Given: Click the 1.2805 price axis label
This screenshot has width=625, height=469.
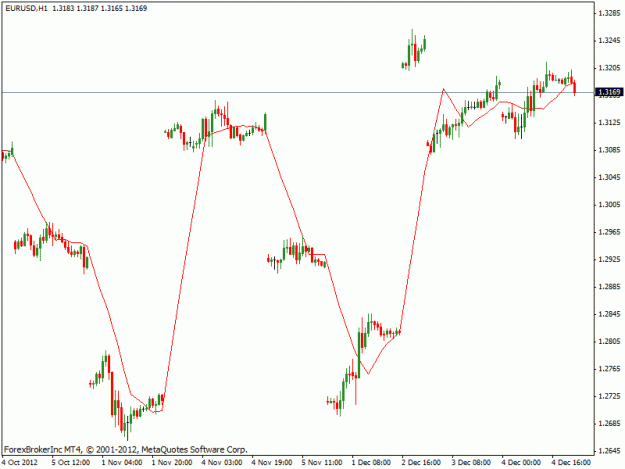Looking at the screenshot, I should 609,341.
